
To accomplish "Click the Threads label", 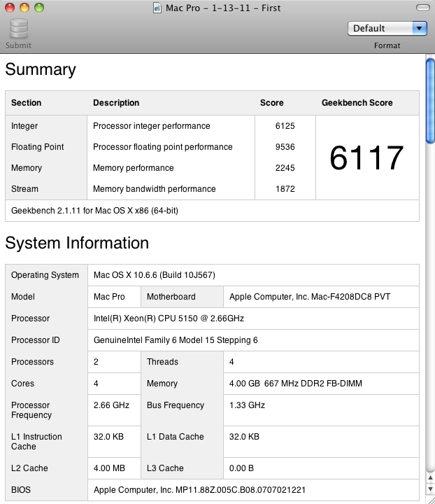I will point(162,362).
